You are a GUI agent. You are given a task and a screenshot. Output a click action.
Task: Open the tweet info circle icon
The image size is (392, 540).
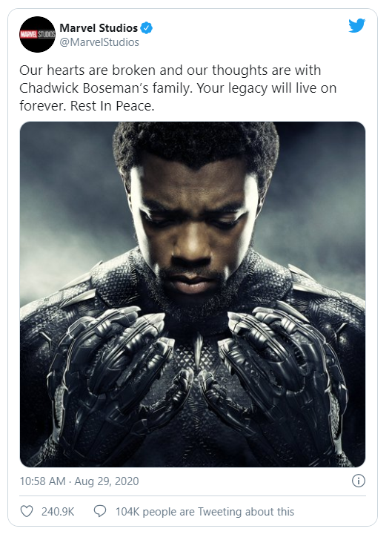tap(359, 481)
